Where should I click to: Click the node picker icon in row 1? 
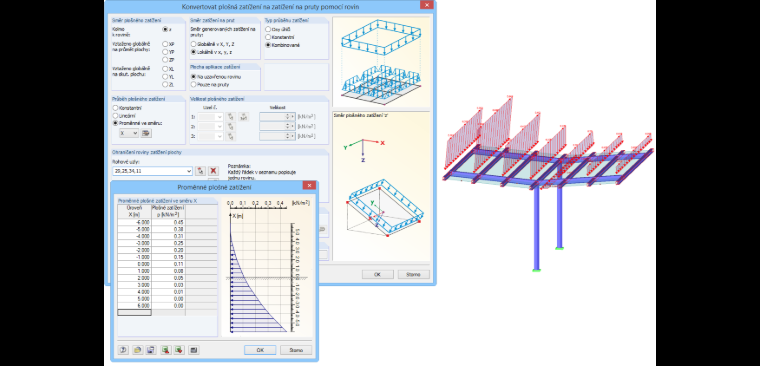coord(231,117)
